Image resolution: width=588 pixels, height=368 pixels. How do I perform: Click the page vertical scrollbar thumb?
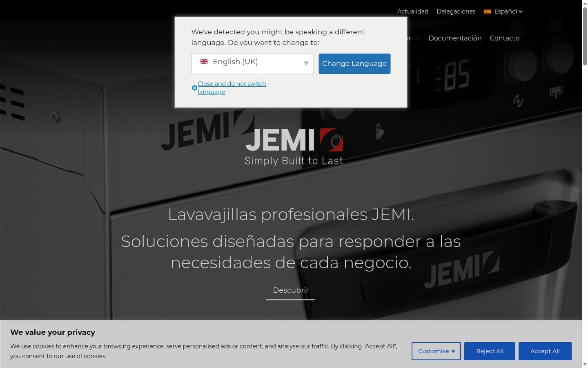click(x=585, y=36)
